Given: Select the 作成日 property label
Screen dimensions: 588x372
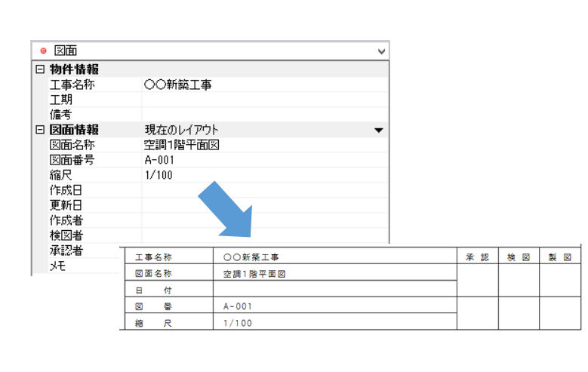Looking at the screenshot, I should [x=66, y=190].
